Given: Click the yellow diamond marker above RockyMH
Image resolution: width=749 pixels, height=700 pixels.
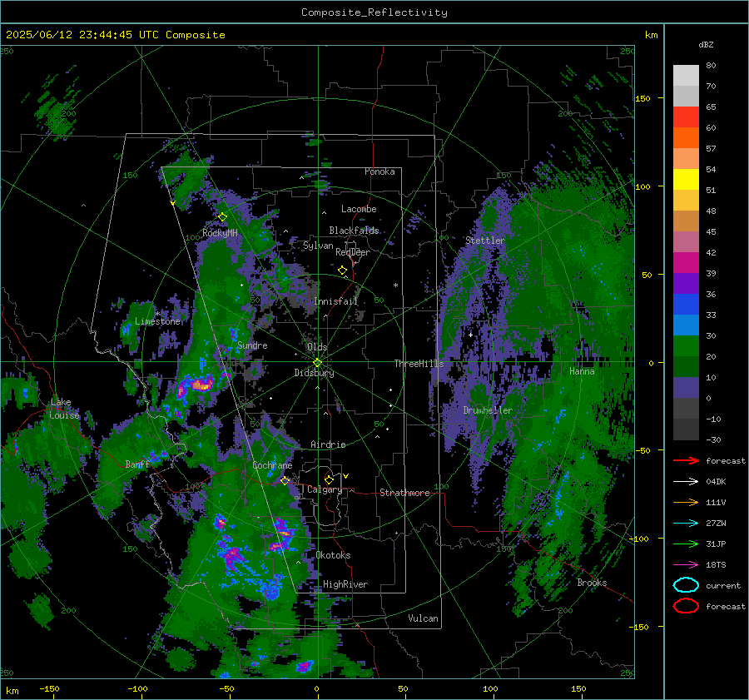Looking at the screenshot, I should point(222,217).
